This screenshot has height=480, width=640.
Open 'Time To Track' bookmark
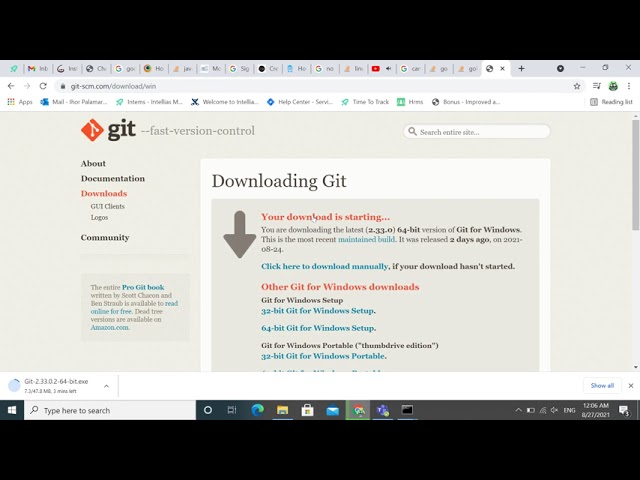click(365, 102)
